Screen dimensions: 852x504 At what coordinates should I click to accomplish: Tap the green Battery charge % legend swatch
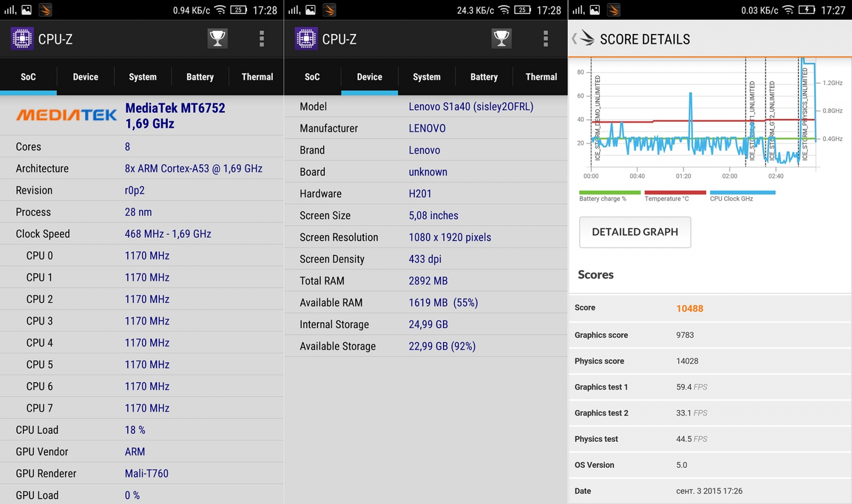click(610, 193)
